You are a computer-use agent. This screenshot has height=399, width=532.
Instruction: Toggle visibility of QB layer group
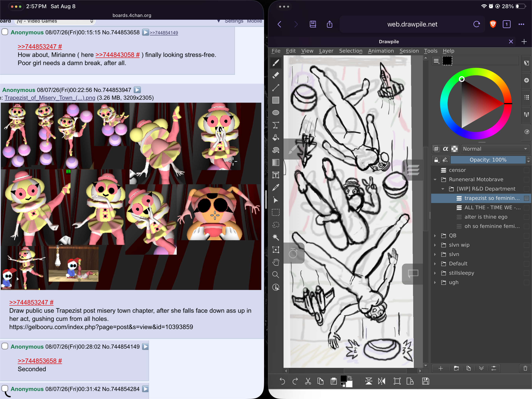[x=527, y=236]
